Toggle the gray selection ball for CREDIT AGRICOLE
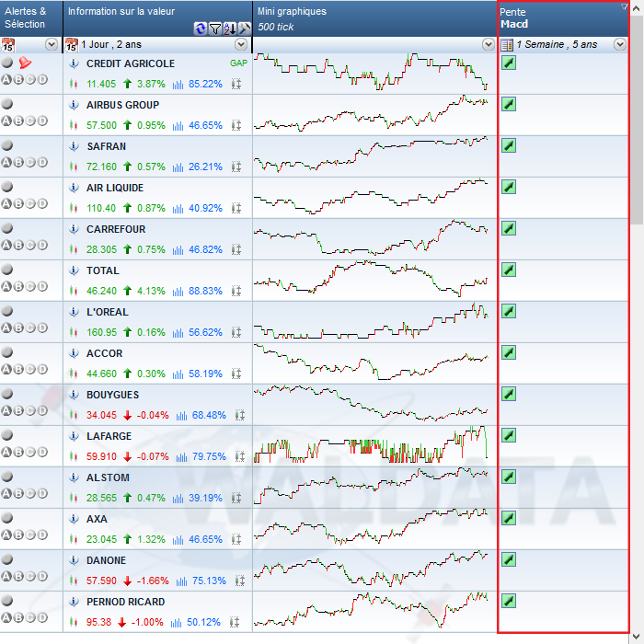644x644 pixels. click(x=7, y=62)
